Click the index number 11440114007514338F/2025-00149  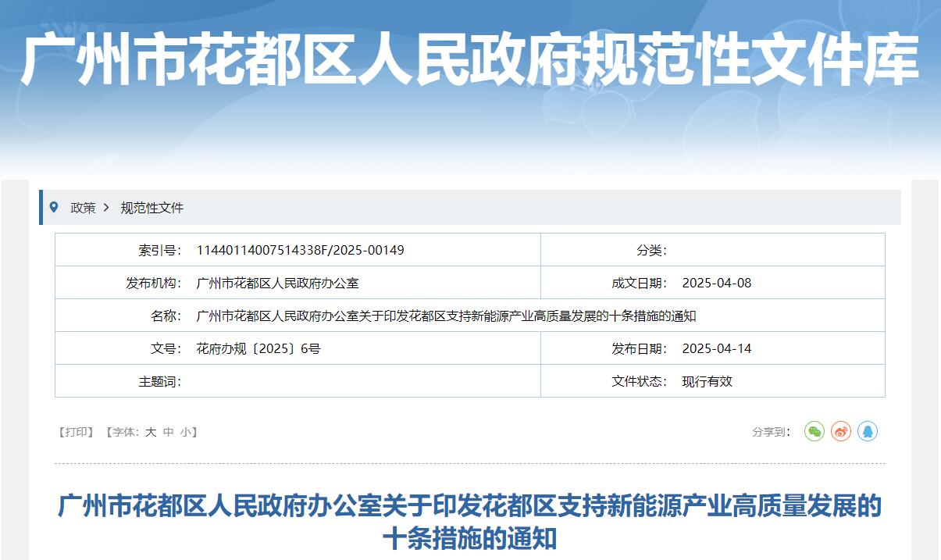300,250
